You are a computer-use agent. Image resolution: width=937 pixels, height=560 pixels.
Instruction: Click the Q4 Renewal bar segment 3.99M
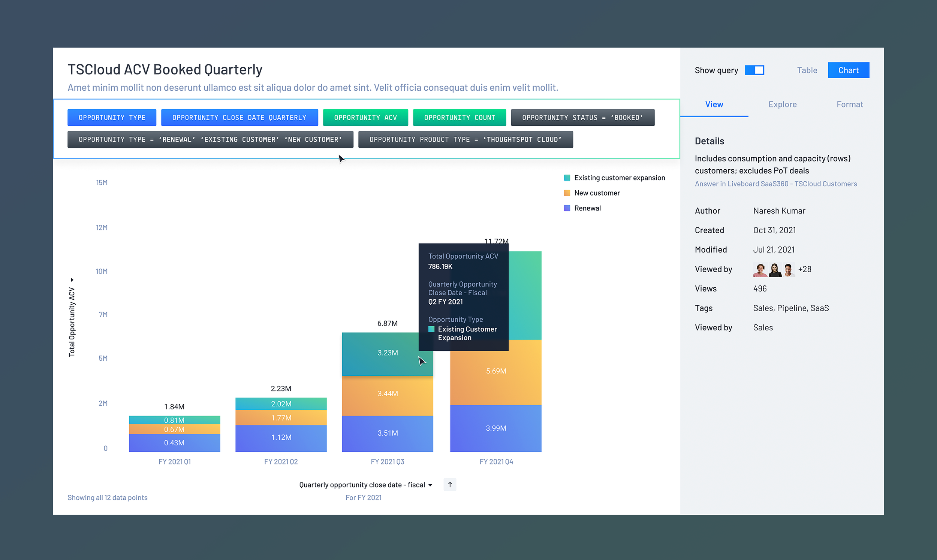(x=496, y=428)
